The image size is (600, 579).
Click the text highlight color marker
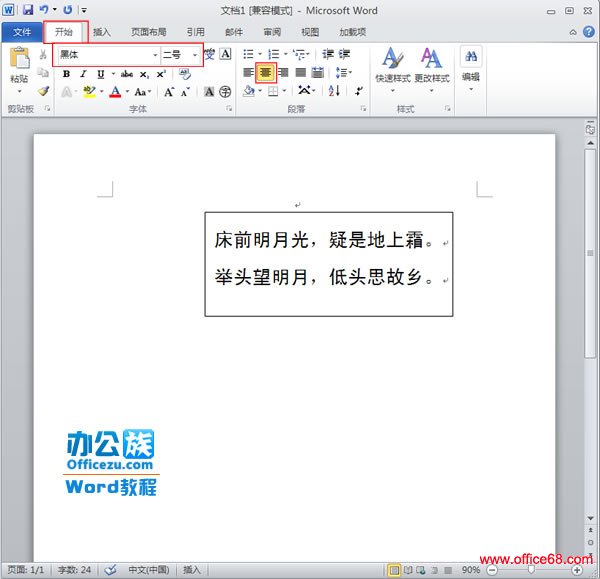90,91
